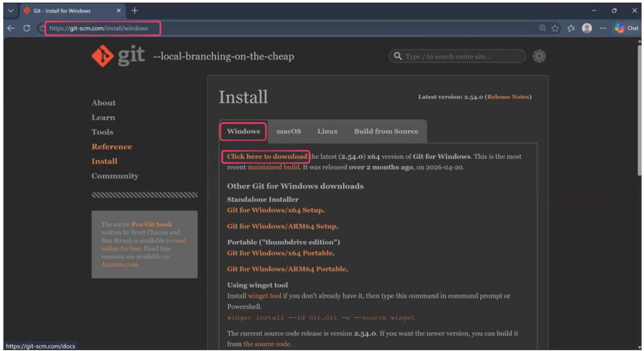Click the 'Latest version: 2.54.0' text
Viewport: 644px width, 351px height.
point(450,97)
